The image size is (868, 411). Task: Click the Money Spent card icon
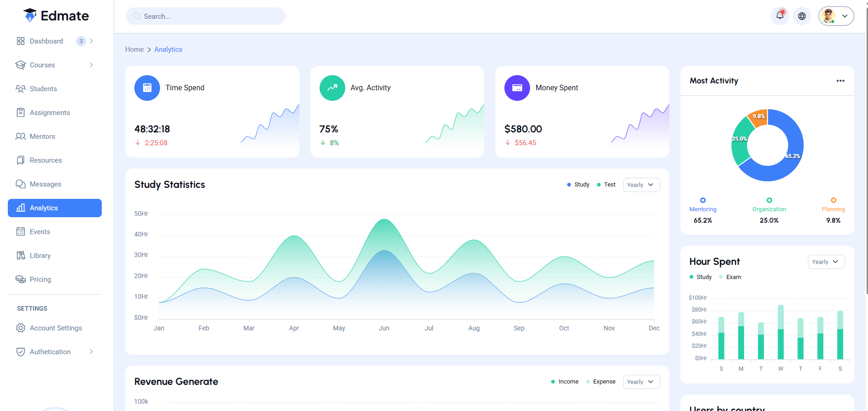517,88
